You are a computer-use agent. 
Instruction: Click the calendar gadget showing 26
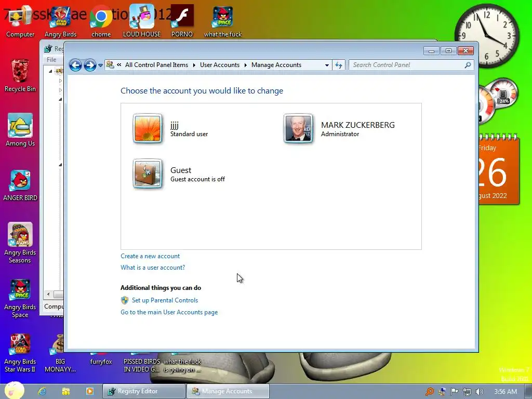[x=499, y=169]
